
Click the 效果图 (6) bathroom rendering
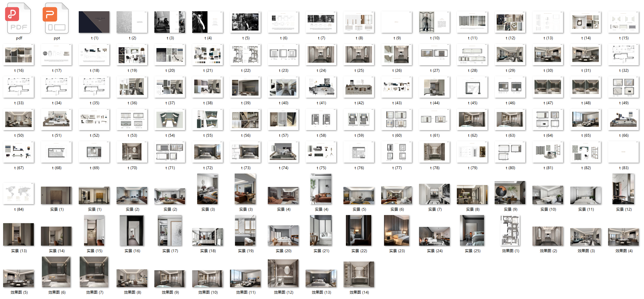click(x=57, y=272)
